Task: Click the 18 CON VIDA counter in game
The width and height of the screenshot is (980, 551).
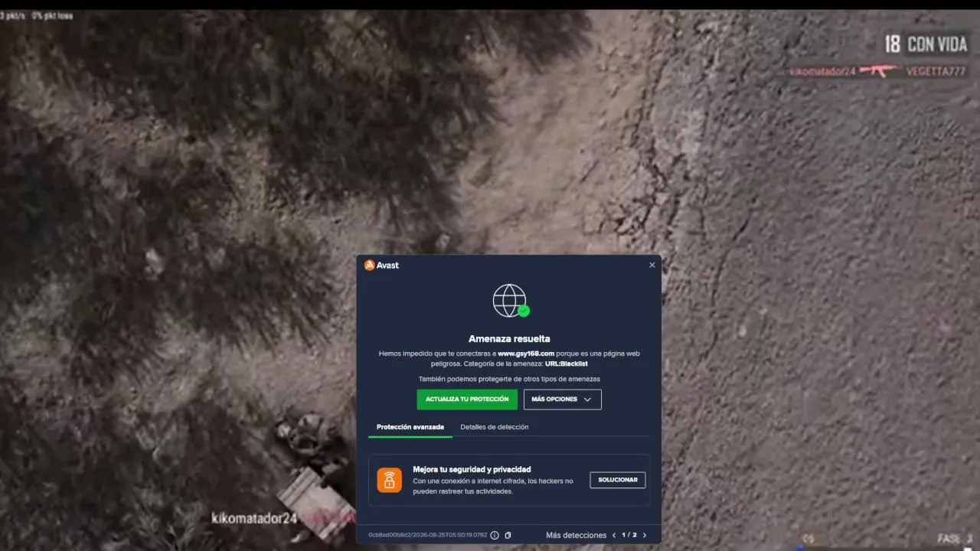Action: (x=926, y=44)
